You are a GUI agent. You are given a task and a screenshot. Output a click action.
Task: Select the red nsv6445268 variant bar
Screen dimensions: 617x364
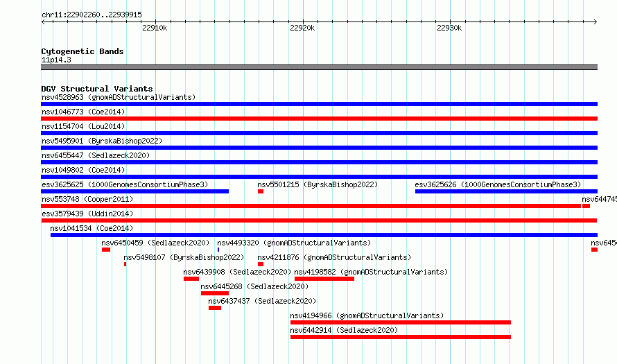tap(215, 293)
